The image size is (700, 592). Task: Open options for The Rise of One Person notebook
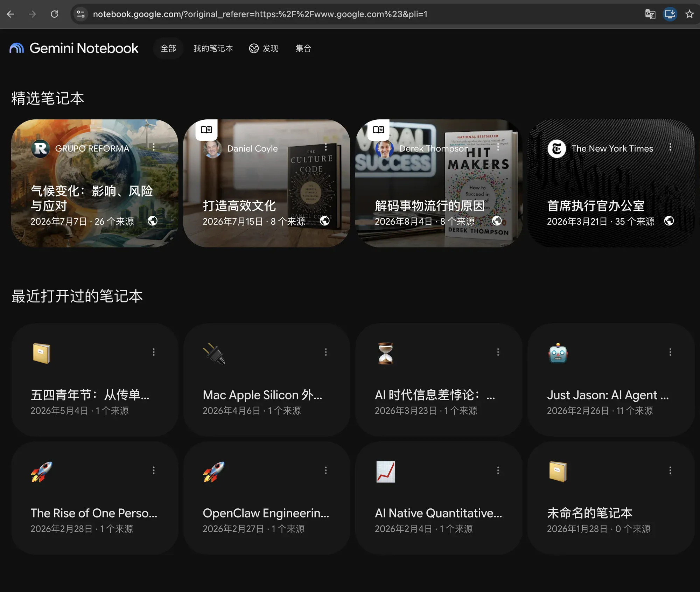(x=154, y=471)
